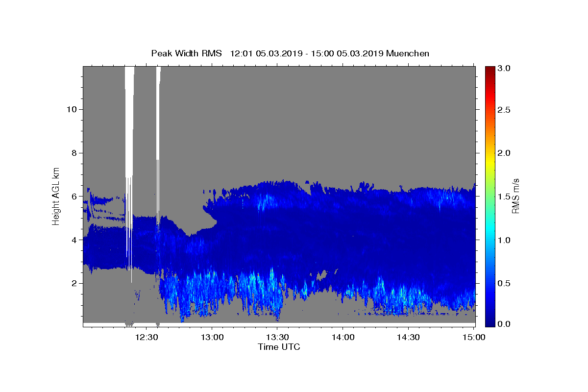Click colorbar value 2.5
Viewport: 588px width, 392px height.
[504, 110]
